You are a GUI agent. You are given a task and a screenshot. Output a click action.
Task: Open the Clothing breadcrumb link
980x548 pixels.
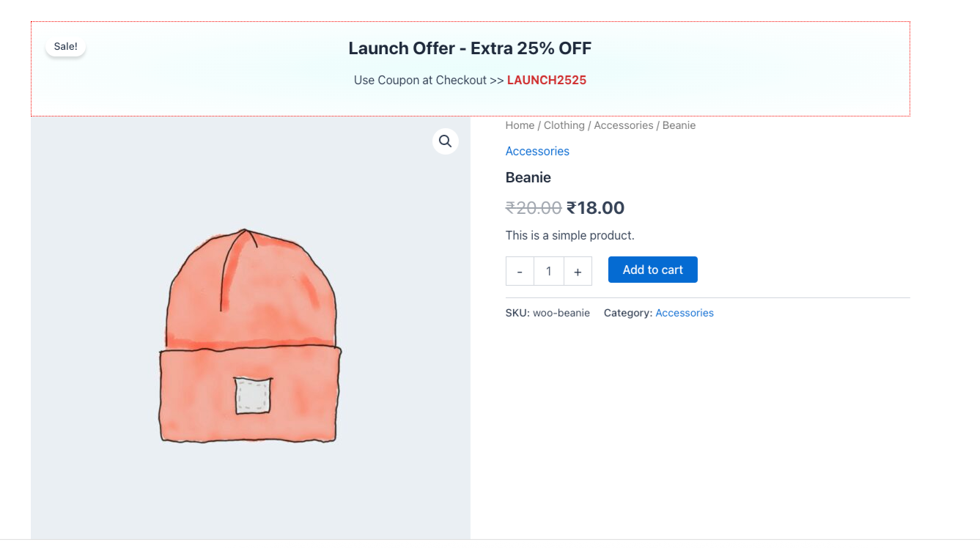pyautogui.click(x=564, y=125)
